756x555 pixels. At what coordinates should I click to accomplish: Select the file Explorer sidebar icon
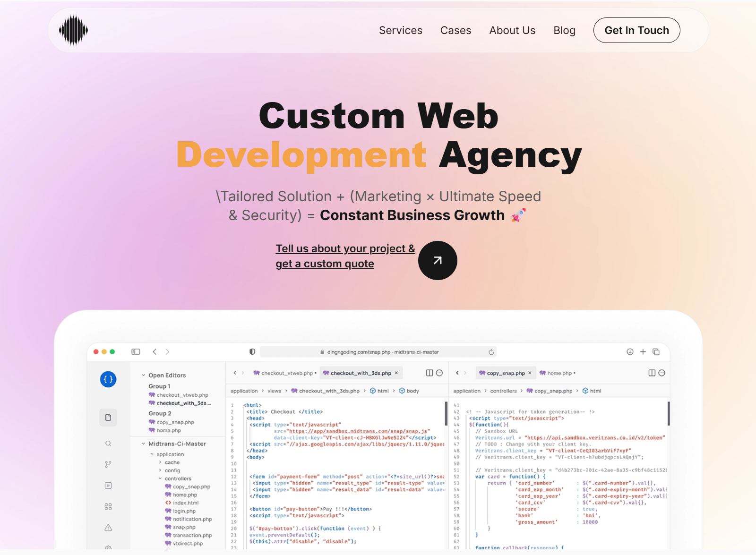(108, 417)
